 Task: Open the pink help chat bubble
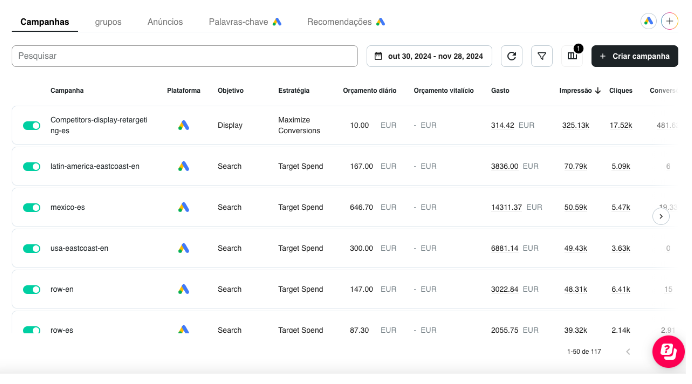click(x=668, y=351)
